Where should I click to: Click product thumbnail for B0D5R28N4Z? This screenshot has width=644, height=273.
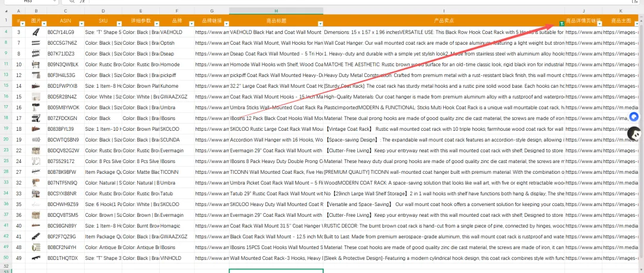click(x=36, y=96)
